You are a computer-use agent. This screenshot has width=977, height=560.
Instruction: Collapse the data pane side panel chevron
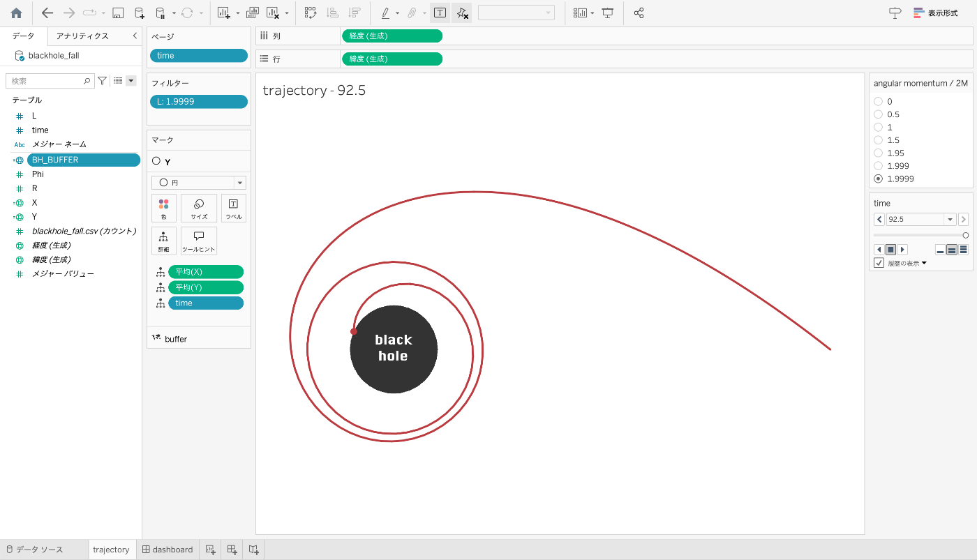point(135,36)
